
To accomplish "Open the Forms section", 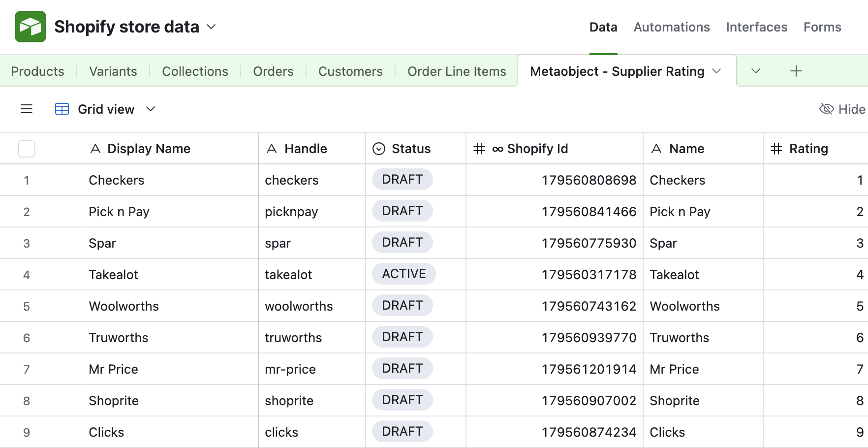I will pyautogui.click(x=822, y=27).
